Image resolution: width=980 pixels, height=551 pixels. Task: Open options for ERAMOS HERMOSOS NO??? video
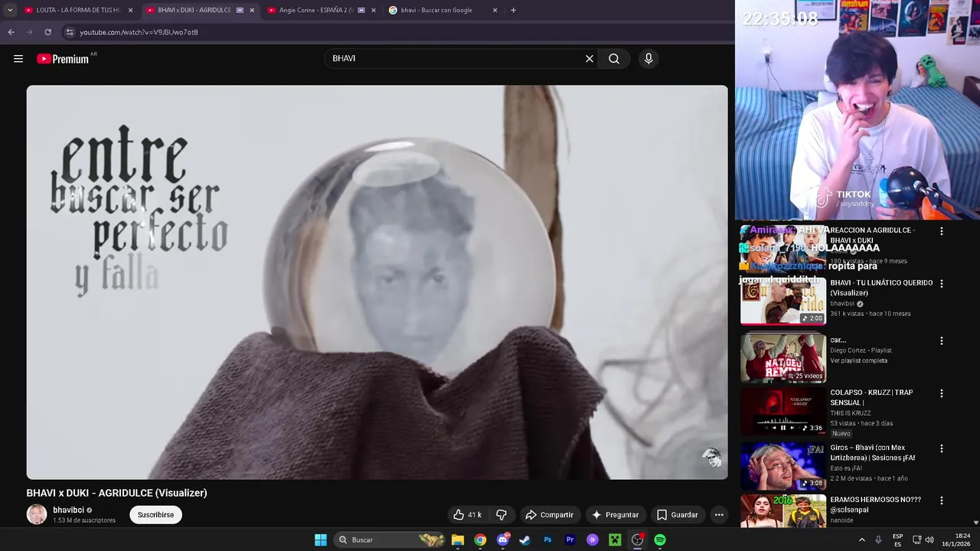[x=942, y=500]
